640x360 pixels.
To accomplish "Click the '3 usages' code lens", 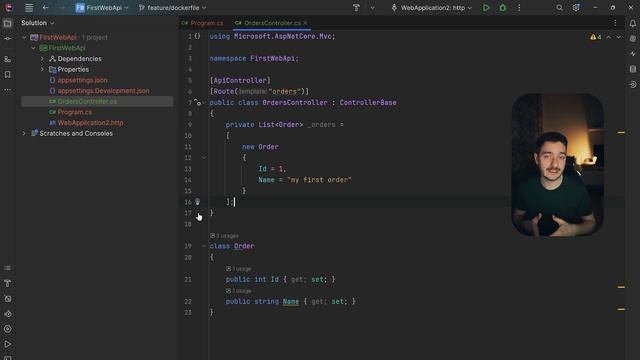I will 224,236.
